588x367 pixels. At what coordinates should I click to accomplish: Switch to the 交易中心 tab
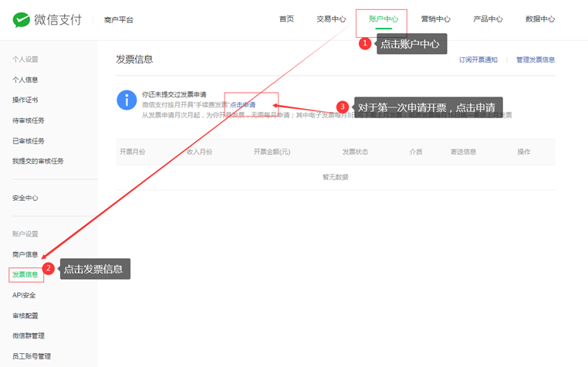click(x=331, y=19)
